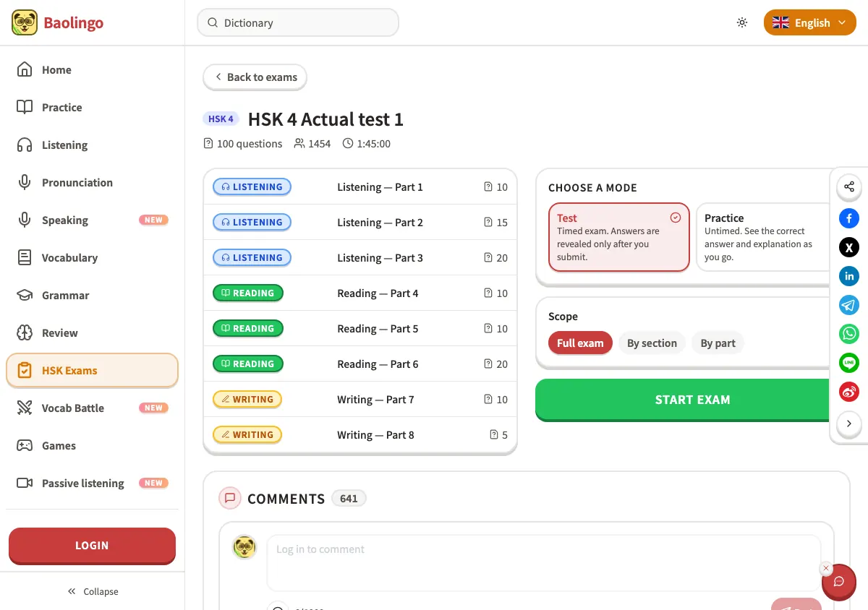Click the Log in to comment field

pyautogui.click(x=544, y=563)
